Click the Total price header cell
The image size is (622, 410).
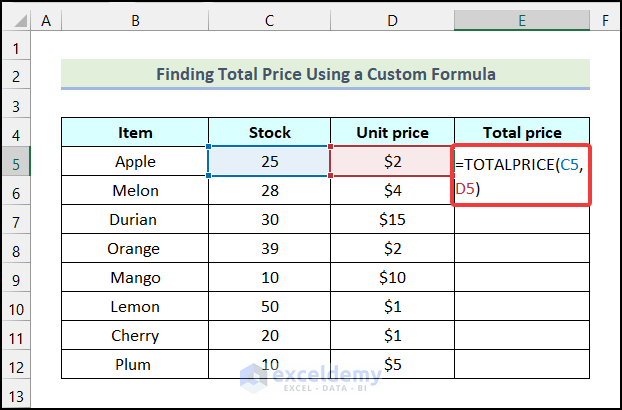(x=521, y=132)
